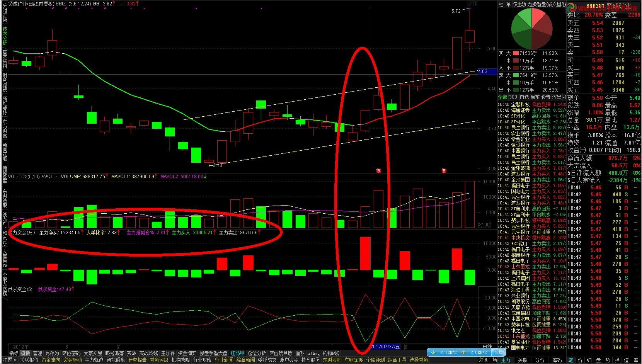Select the 资金博弈 indicator tab

click(187, 353)
